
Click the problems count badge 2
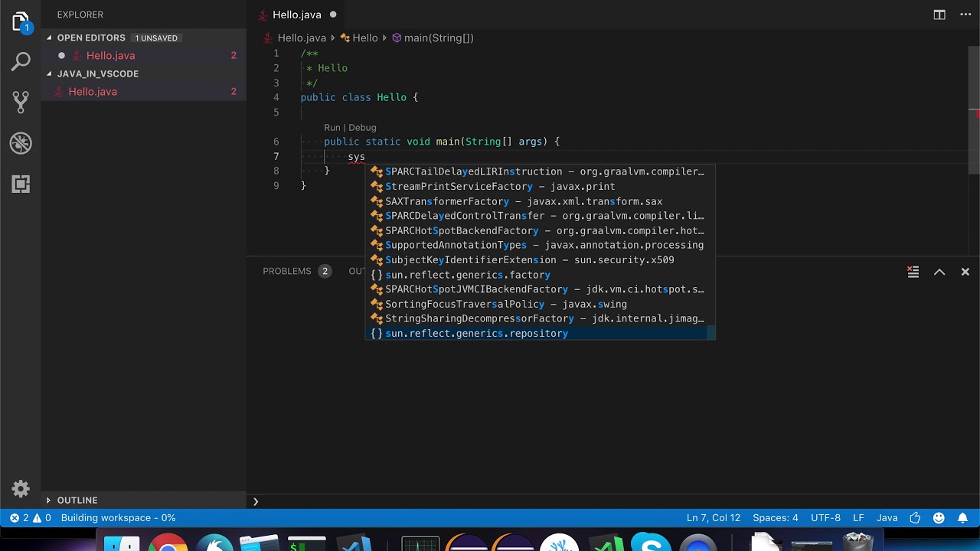click(325, 271)
